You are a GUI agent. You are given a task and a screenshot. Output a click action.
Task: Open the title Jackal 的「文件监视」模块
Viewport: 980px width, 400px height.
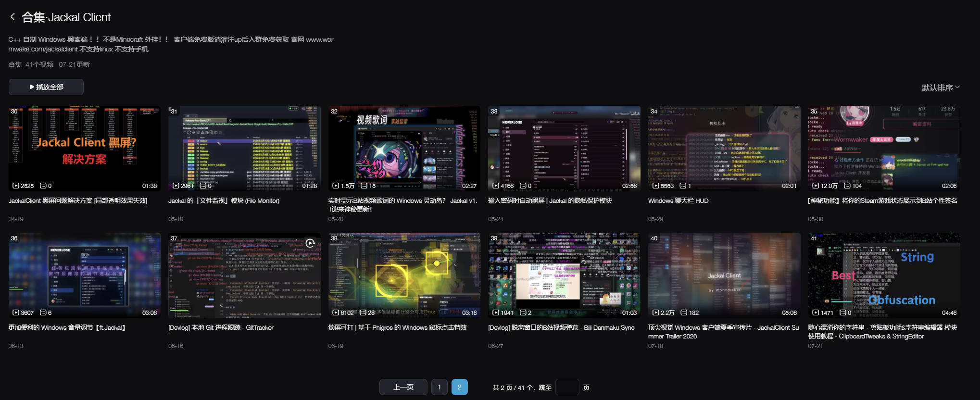(224, 200)
